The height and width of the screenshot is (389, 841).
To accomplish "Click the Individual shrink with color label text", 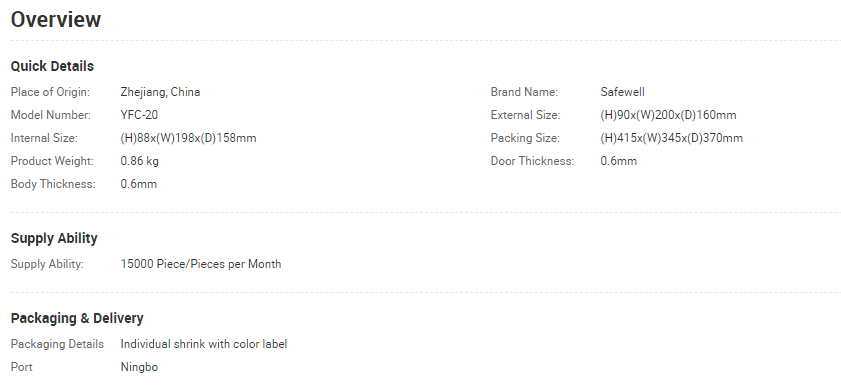I will pos(204,344).
